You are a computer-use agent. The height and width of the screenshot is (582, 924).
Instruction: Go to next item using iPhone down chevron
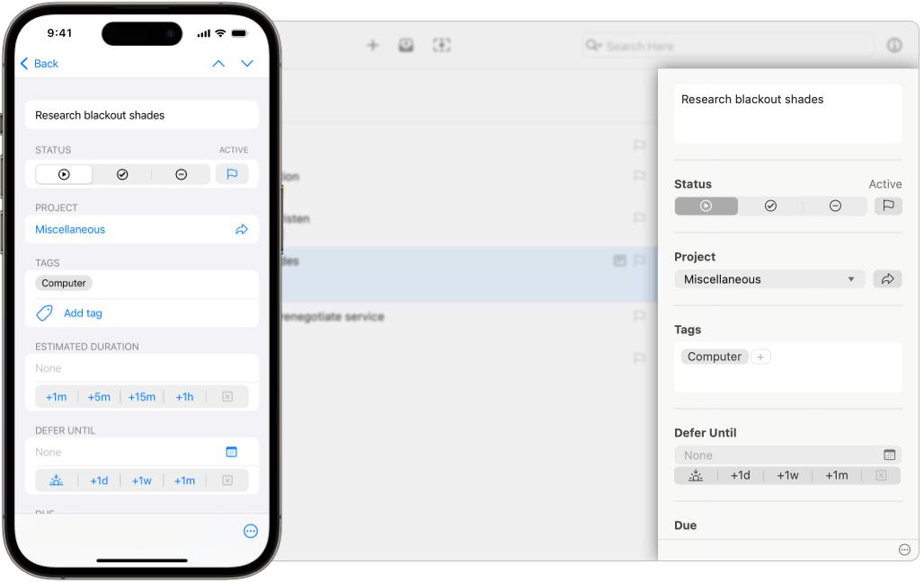tap(247, 64)
